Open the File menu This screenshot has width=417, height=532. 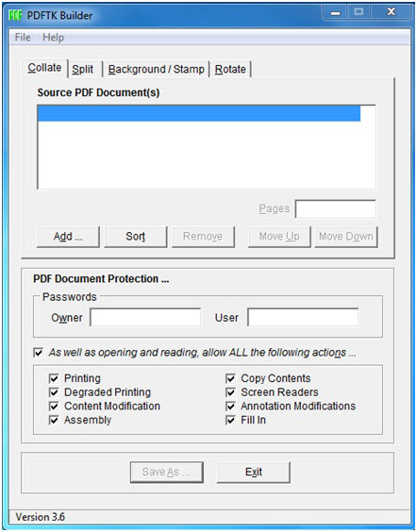[x=23, y=37]
